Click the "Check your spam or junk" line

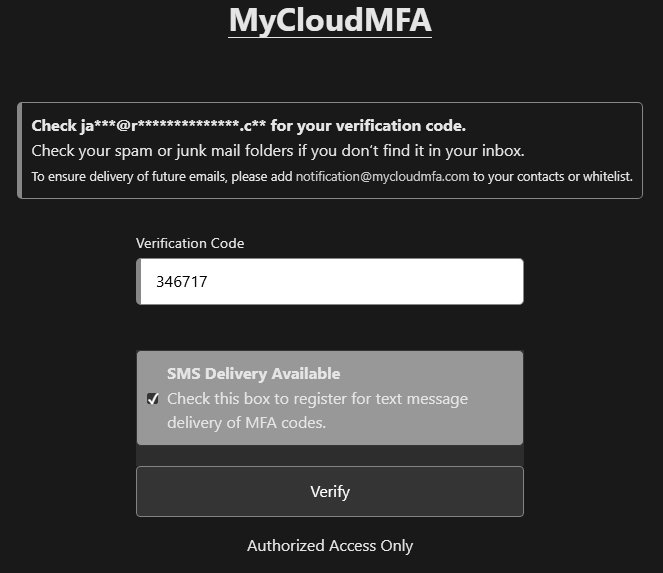pos(278,152)
